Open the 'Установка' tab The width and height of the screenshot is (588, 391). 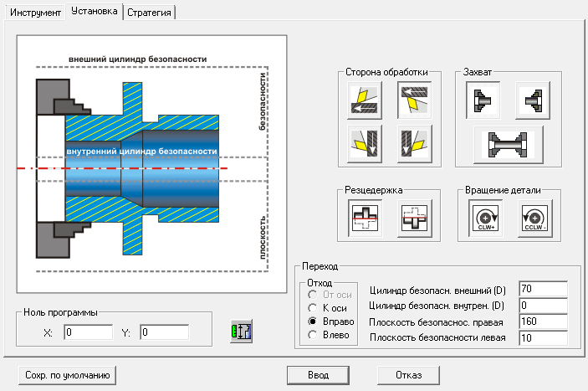tap(95, 11)
